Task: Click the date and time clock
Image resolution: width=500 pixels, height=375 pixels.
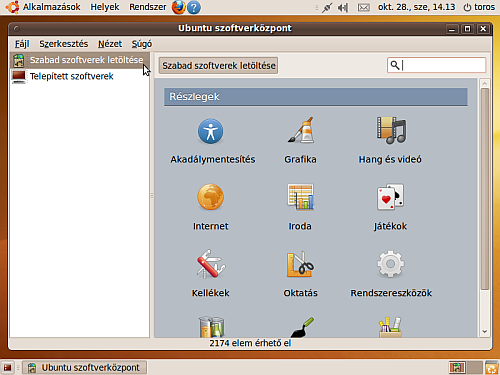Action: (x=416, y=7)
